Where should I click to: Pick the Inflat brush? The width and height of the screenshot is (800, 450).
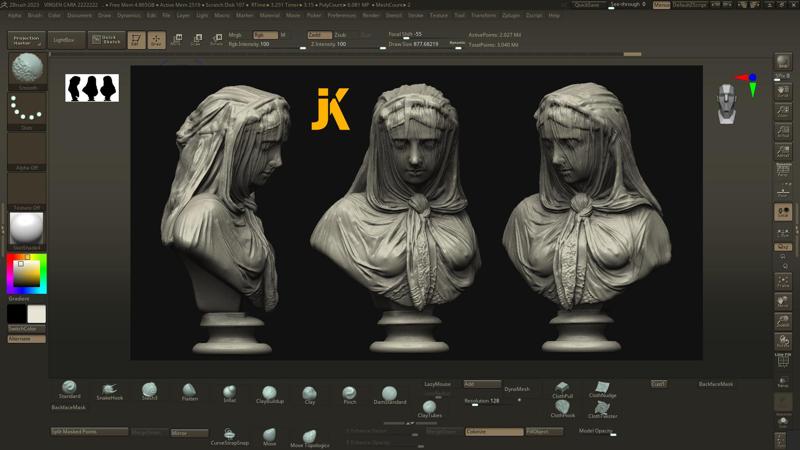tap(230, 393)
